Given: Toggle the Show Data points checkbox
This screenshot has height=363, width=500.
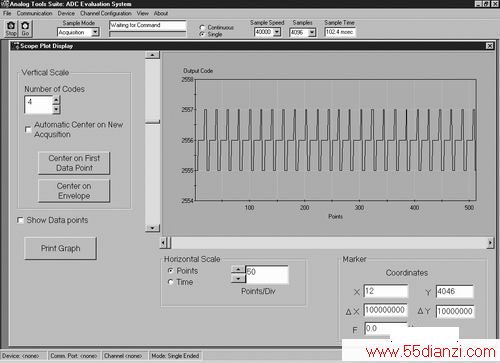Looking at the screenshot, I should click(20, 220).
